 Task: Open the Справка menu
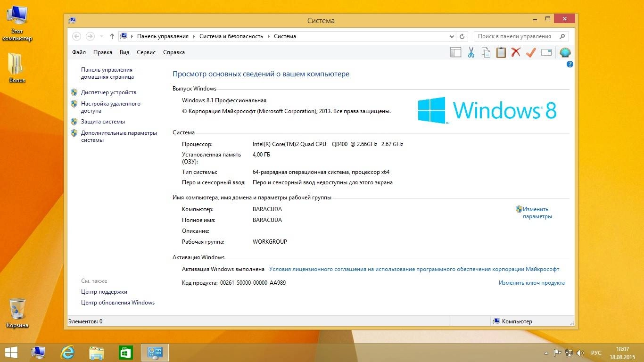pyautogui.click(x=173, y=52)
